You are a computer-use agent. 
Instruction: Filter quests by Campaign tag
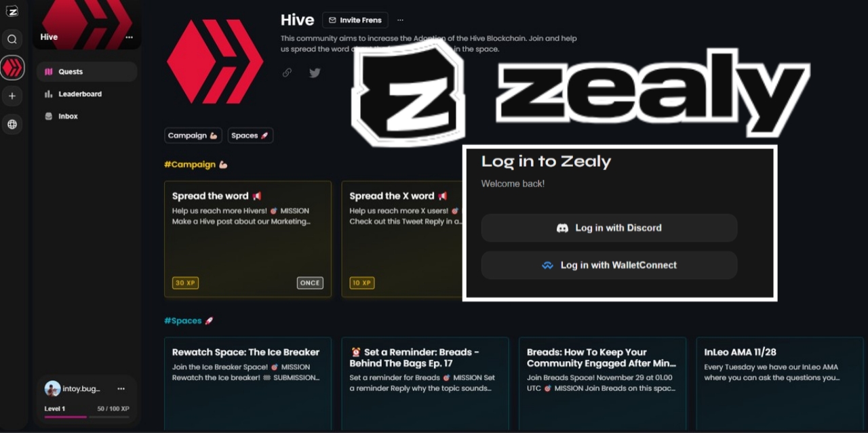click(193, 136)
